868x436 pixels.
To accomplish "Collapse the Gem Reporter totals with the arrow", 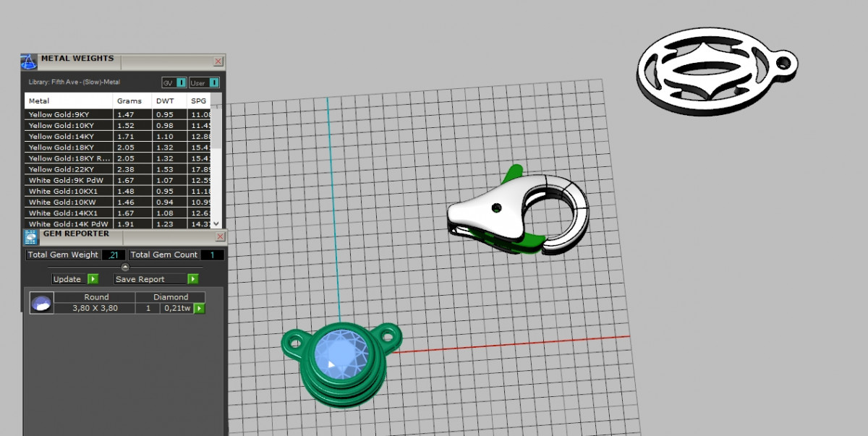I will click(x=125, y=267).
